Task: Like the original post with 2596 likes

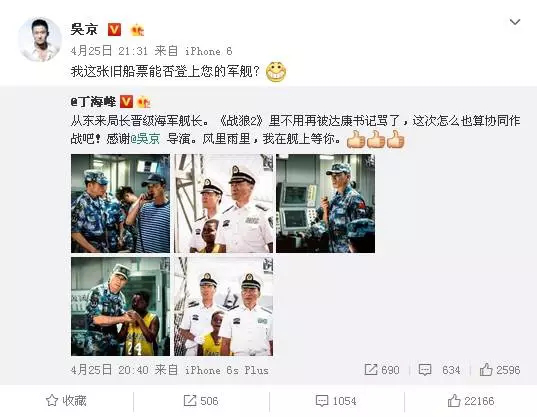Action: [x=500, y=370]
